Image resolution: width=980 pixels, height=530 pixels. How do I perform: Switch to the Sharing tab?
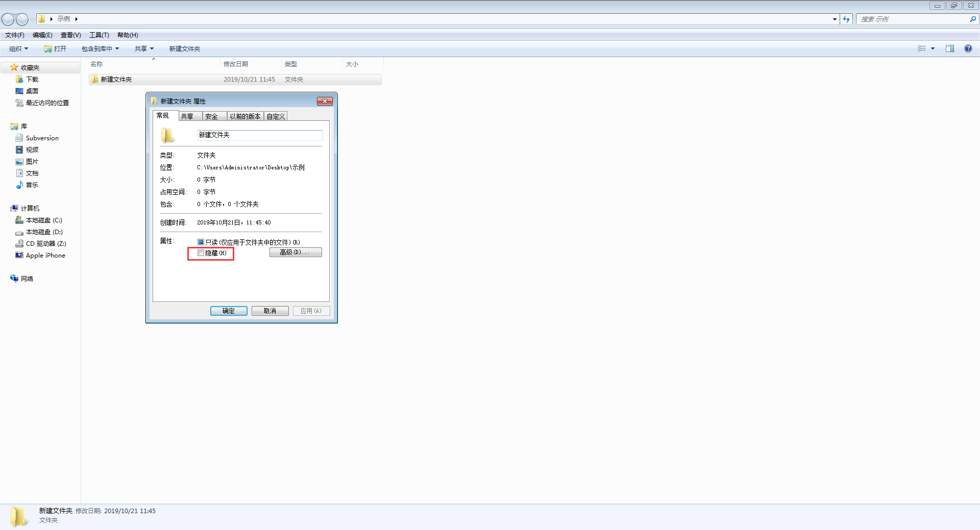click(190, 116)
